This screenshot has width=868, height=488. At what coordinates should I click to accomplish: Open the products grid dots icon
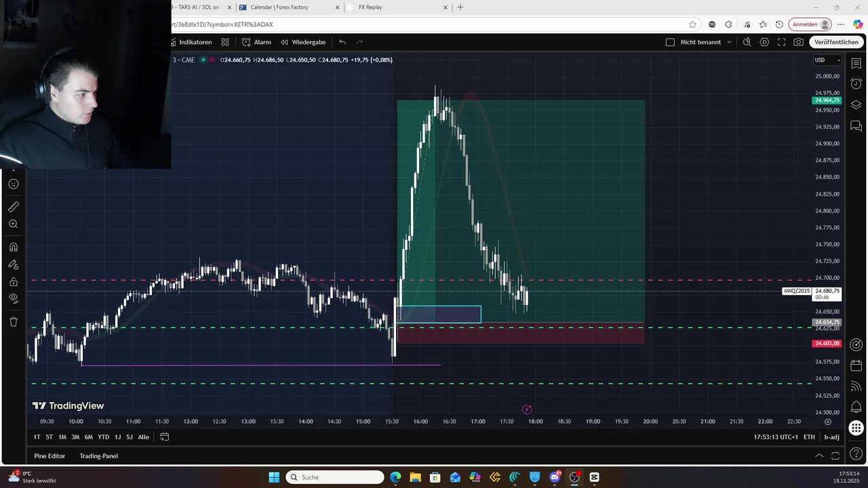tap(856, 428)
